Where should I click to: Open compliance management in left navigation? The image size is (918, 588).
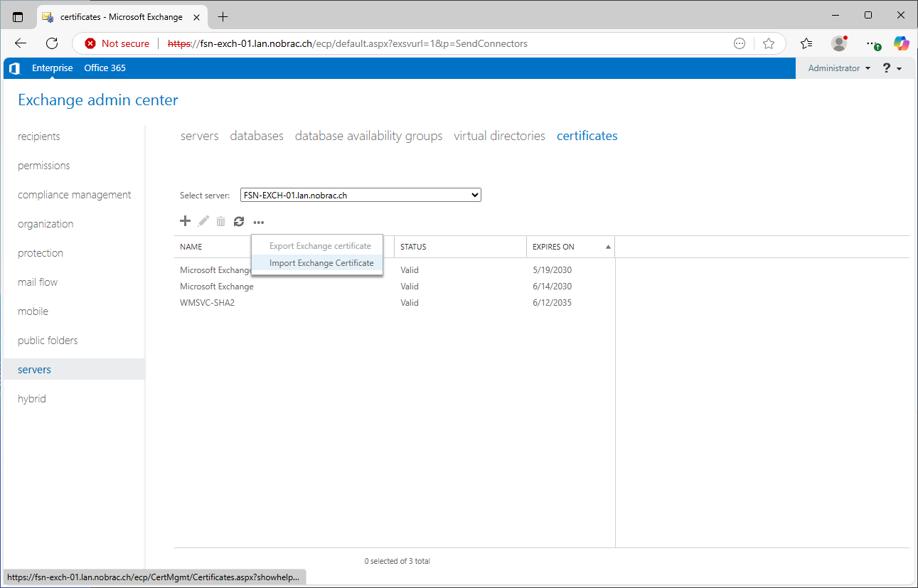75,195
